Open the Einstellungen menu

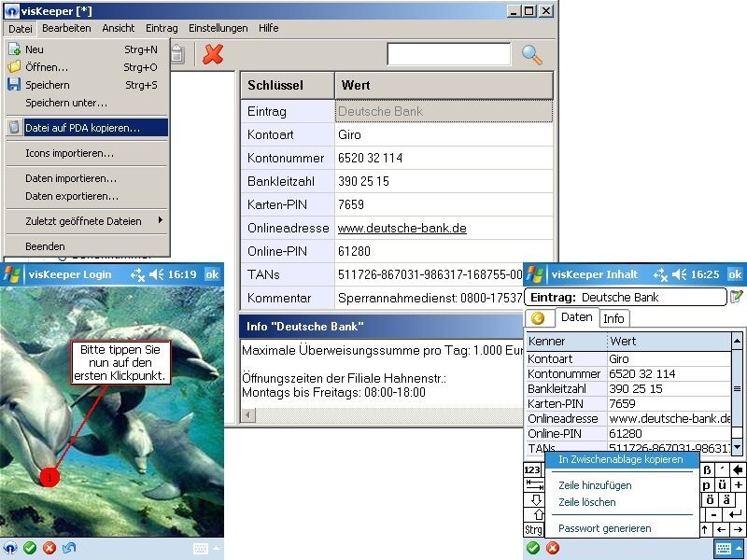218,28
